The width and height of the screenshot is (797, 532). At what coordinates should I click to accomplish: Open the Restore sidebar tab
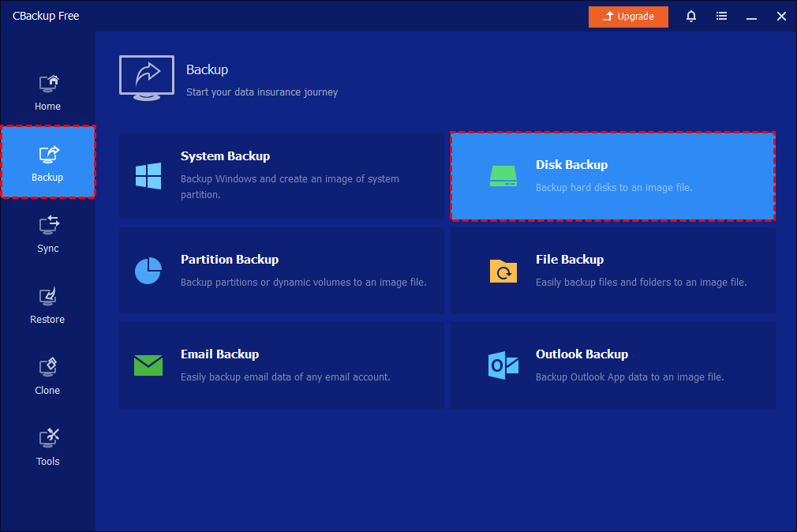47,305
